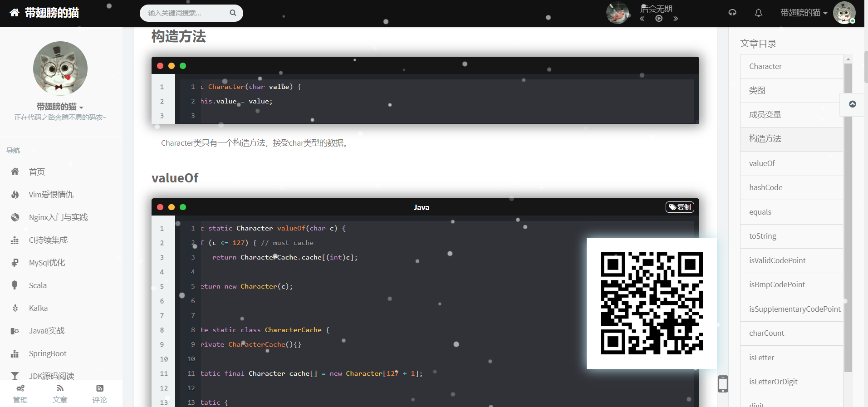Click the search magnifier icon
The height and width of the screenshot is (407, 868).
point(233,13)
